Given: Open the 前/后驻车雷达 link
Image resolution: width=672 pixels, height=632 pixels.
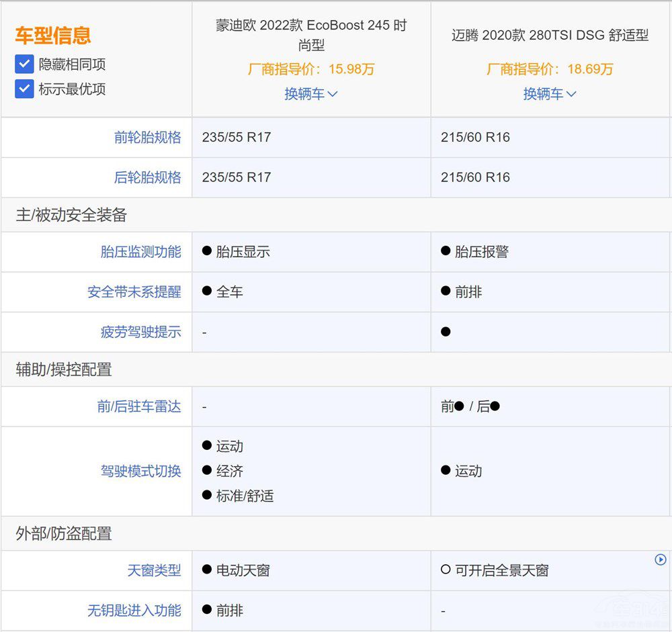Looking at the screenshot, I should click(138, 406).
